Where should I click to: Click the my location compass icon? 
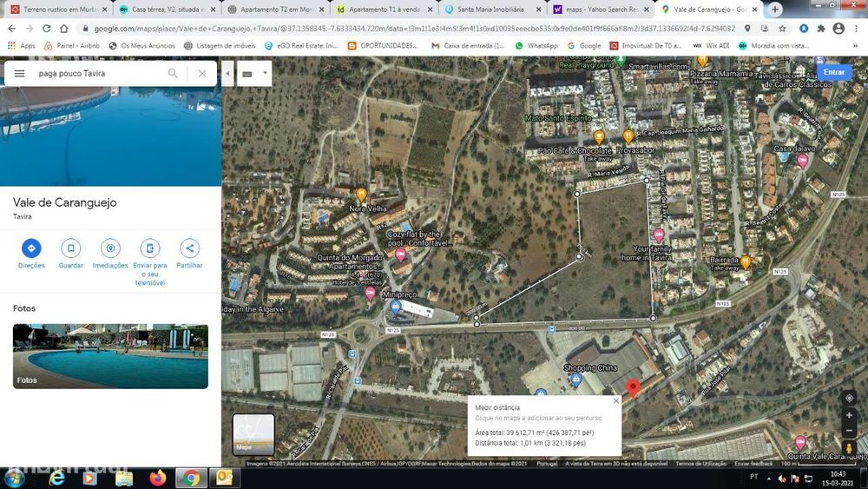849,398
